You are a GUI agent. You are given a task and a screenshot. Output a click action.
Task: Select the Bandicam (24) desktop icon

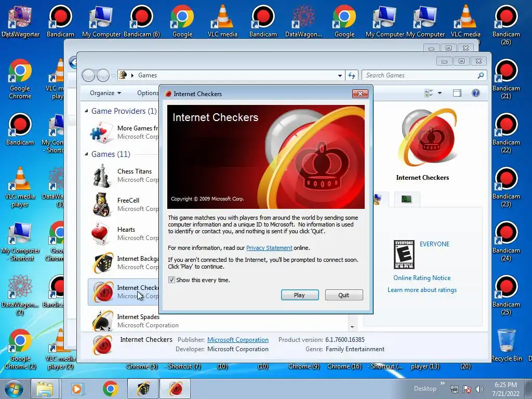coord(506,241)
